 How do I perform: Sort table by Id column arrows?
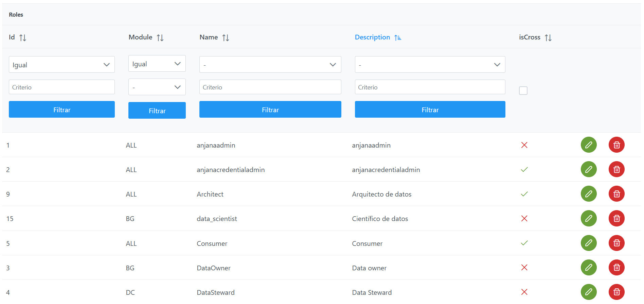click(23, 38)
